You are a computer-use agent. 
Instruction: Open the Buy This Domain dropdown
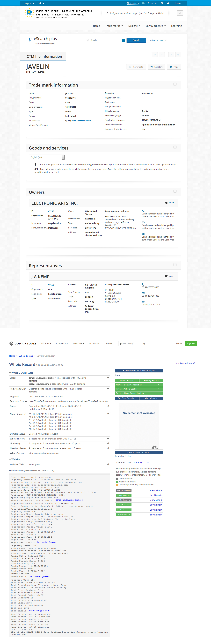pos(126,398)
